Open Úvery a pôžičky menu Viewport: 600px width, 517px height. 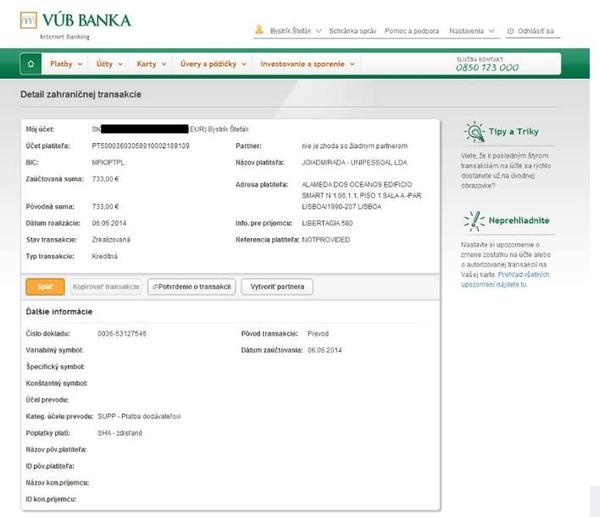tap(213, 64)
